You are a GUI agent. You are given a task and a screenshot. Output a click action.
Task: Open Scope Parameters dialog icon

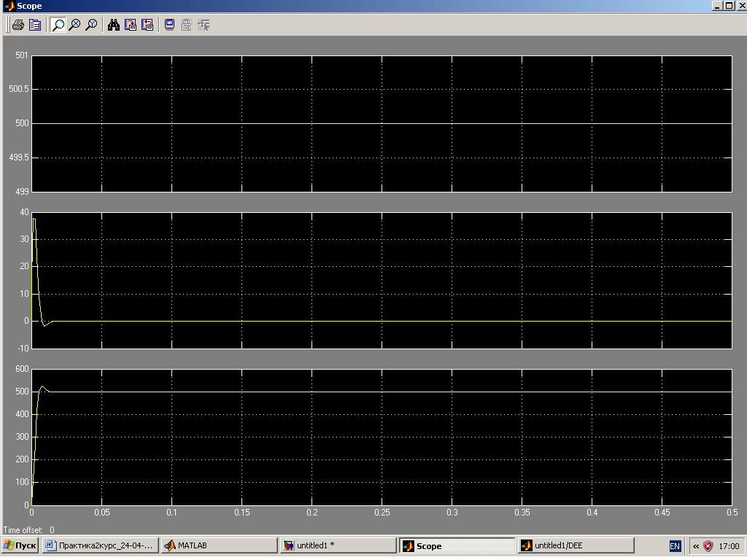(35, 25)
